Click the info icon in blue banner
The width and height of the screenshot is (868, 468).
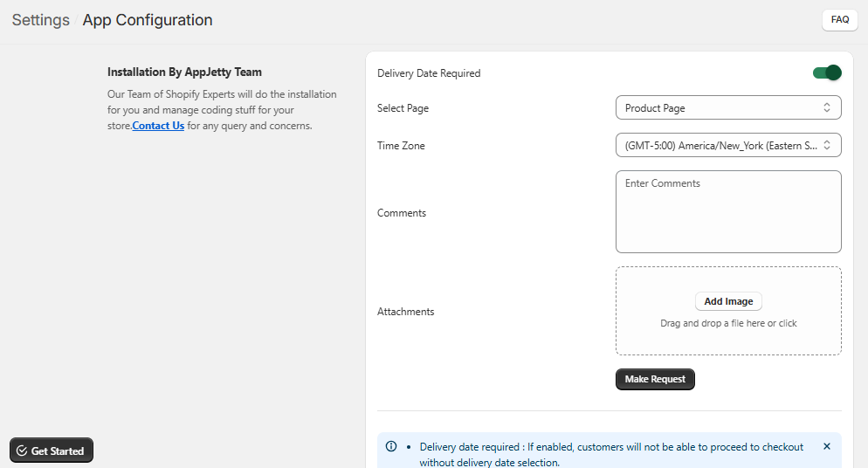(x=391, y=446)
